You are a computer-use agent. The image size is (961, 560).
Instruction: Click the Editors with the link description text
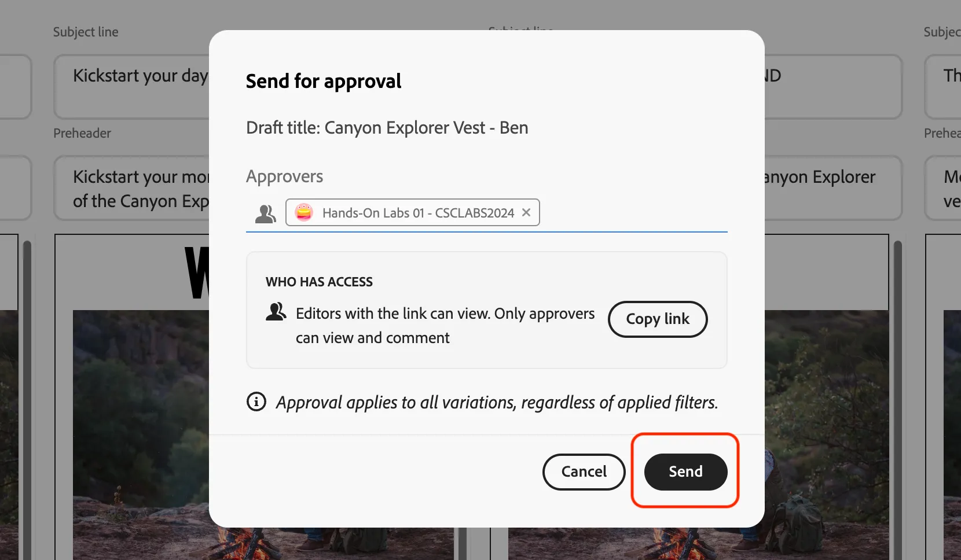click(x=445, y=326)
